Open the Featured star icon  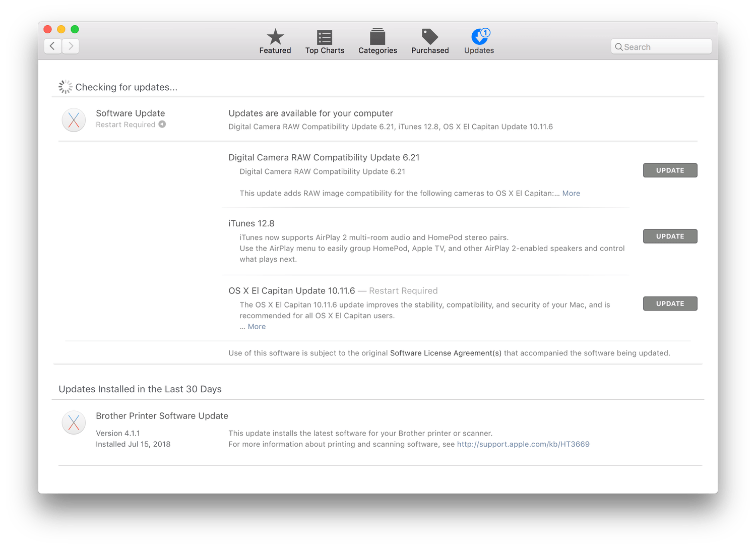[275, 36]
